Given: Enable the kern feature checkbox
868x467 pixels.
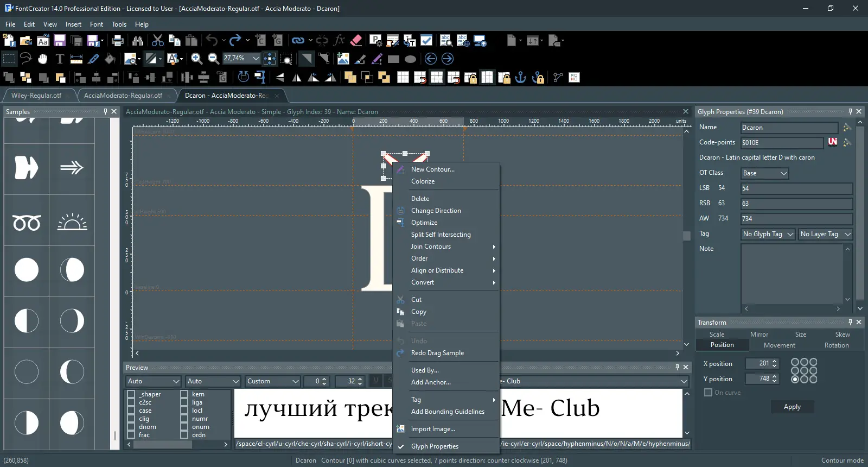Looking at the screenshot, I should (184, 394).
